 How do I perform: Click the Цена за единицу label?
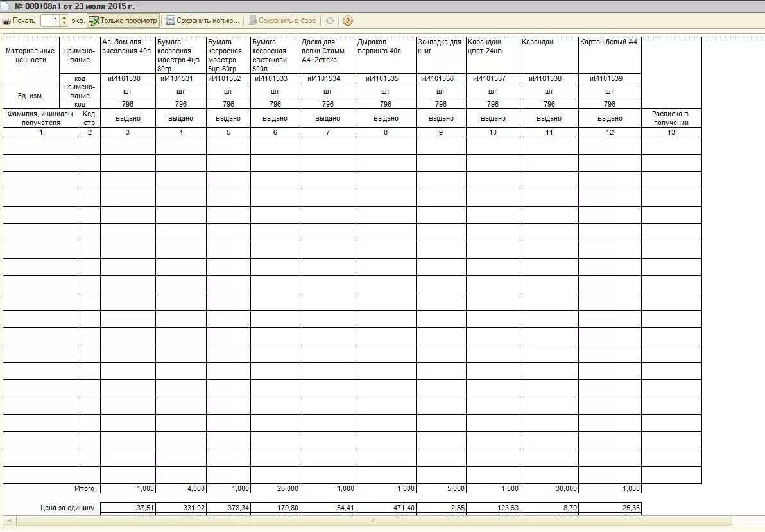(x=67, y=508)
